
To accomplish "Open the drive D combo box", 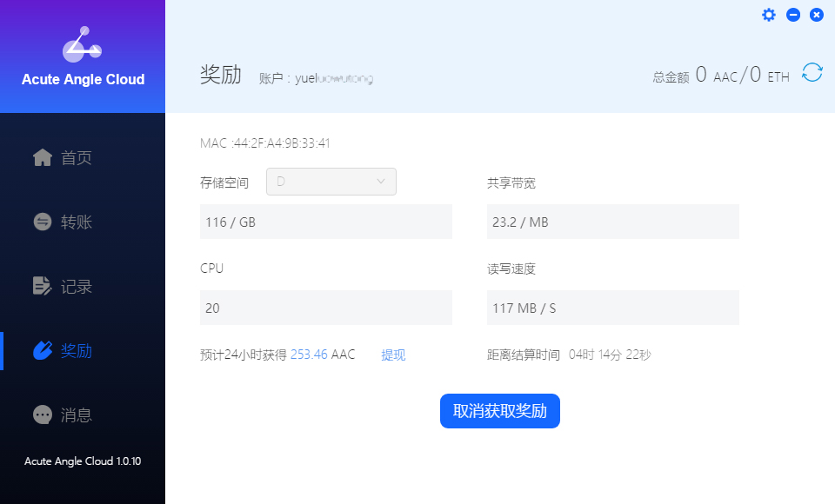I will 331,182.
